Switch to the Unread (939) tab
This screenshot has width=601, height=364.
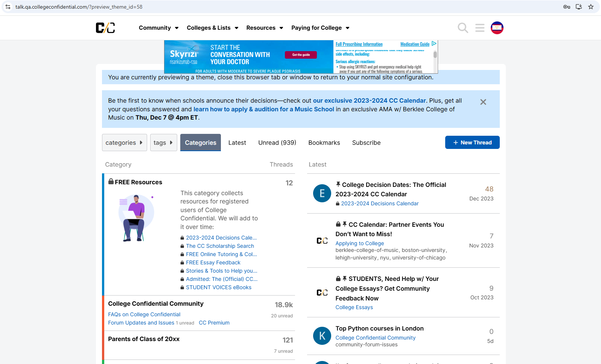click(277, 143)
